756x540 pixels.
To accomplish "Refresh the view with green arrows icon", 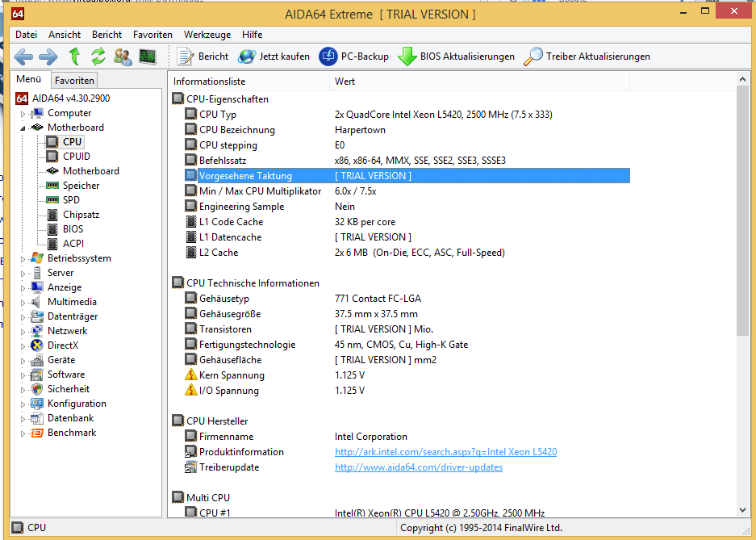I will 98,57.
